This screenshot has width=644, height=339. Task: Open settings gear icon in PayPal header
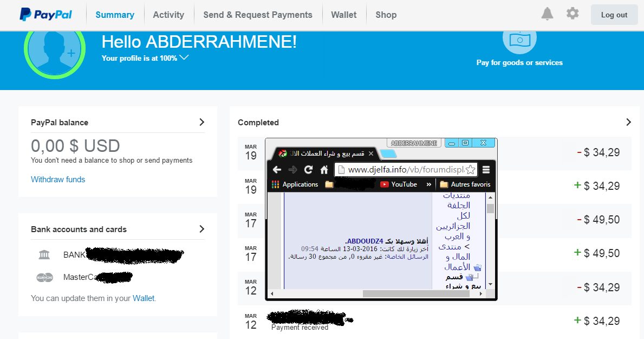[573, 14]
